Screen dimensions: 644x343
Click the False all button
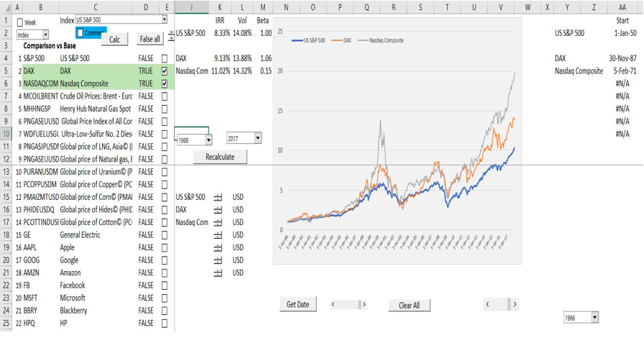click(150, 39)
